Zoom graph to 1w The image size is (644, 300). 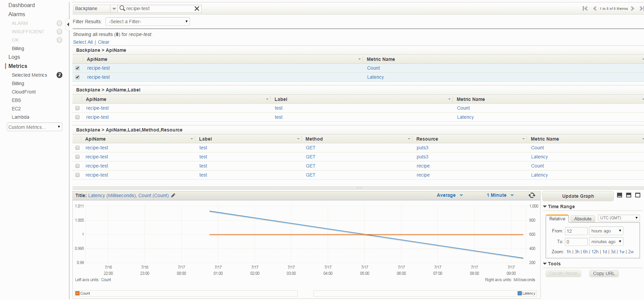622,252
